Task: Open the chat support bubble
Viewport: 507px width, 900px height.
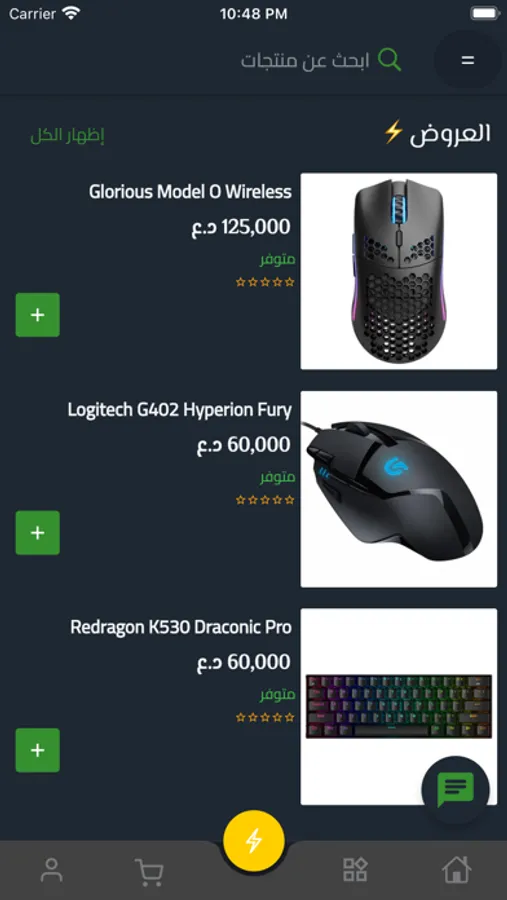Action: (x=455, y=790)
